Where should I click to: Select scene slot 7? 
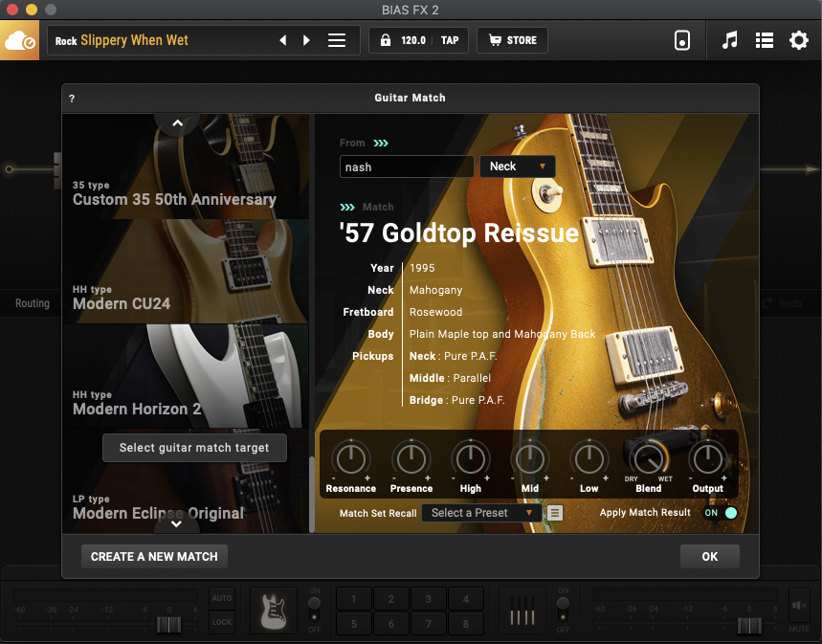tap(429, 624)
